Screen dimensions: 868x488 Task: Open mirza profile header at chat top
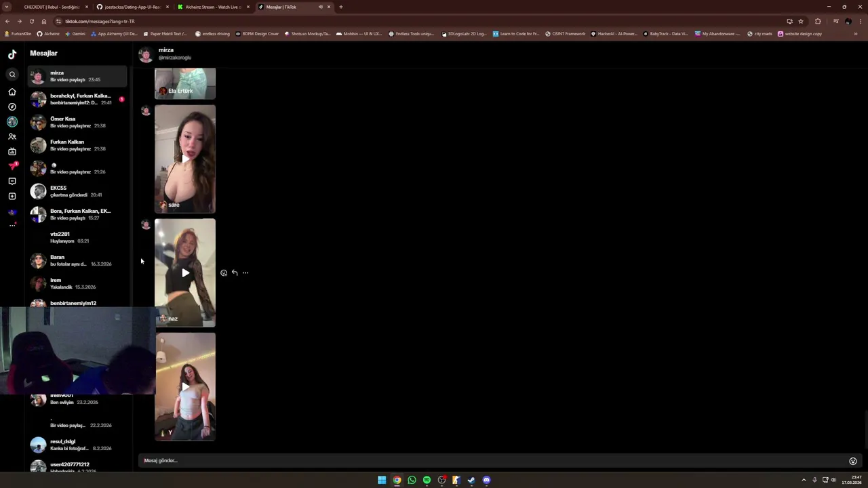click(166, 54)
